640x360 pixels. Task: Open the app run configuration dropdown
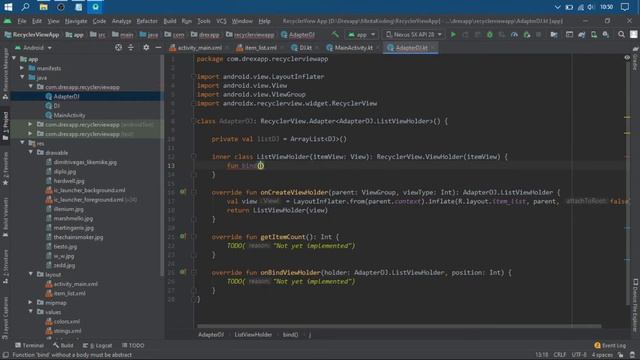(362, 35)
